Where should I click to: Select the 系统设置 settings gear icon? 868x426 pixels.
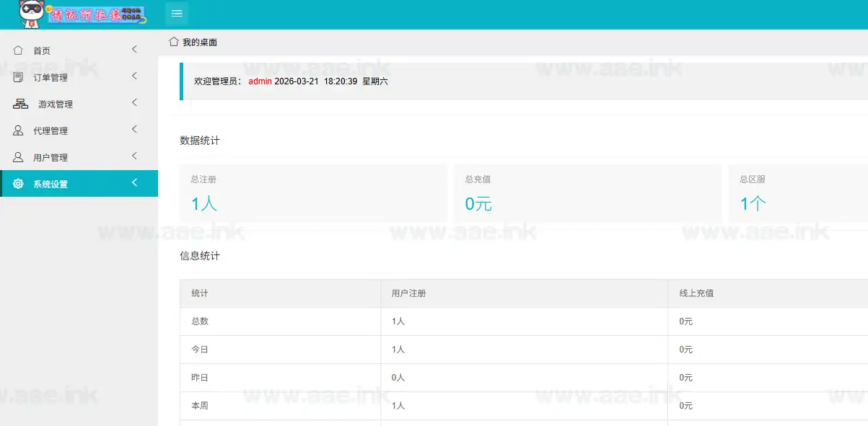tap(17, 183)
